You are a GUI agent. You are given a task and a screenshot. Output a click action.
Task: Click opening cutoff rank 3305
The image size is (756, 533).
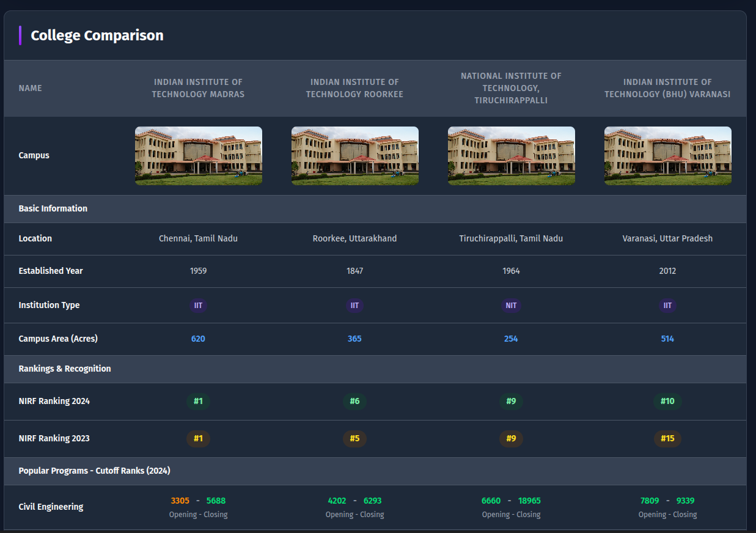[180, 501]
